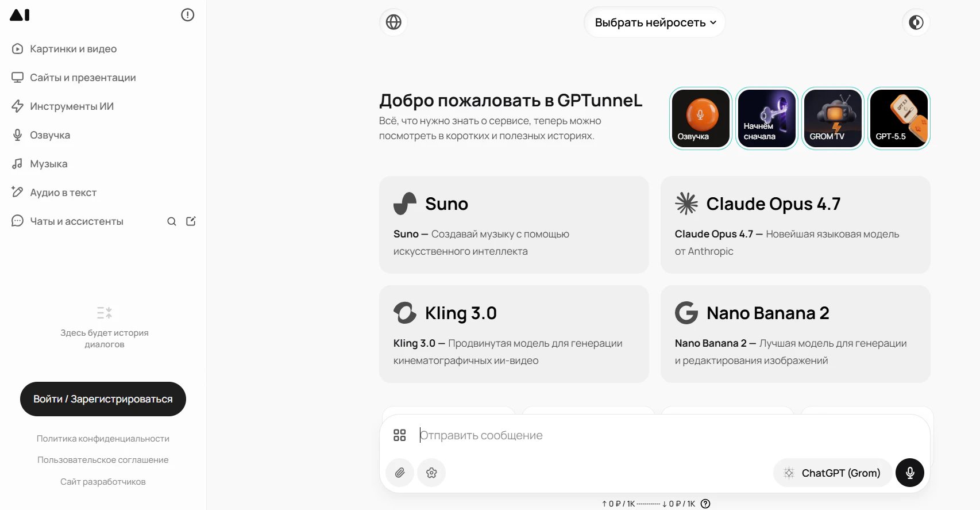This screenshot has width=980, height=510.
Task: Click the Claude starburst logo icon
Action: [x=686, y=204]
